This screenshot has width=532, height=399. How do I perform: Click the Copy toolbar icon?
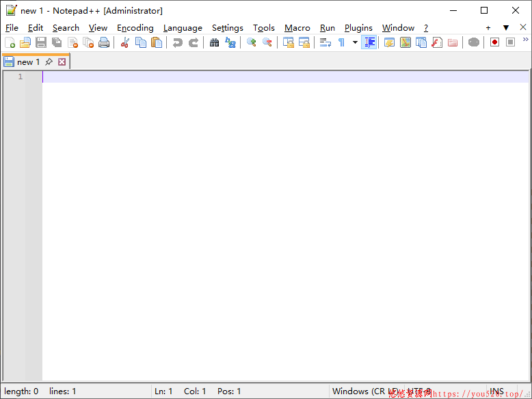tap(140, 43)
